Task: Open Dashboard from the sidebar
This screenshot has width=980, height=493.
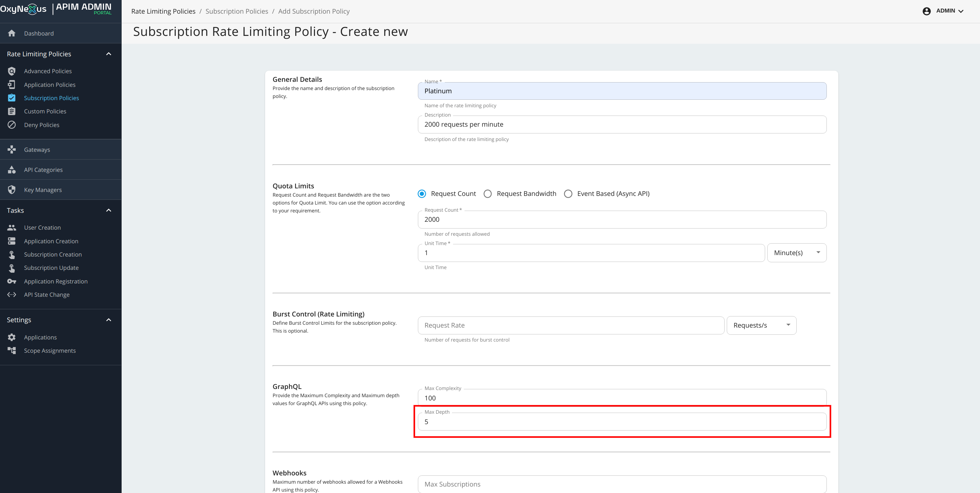Action: (x=61, y=33)
